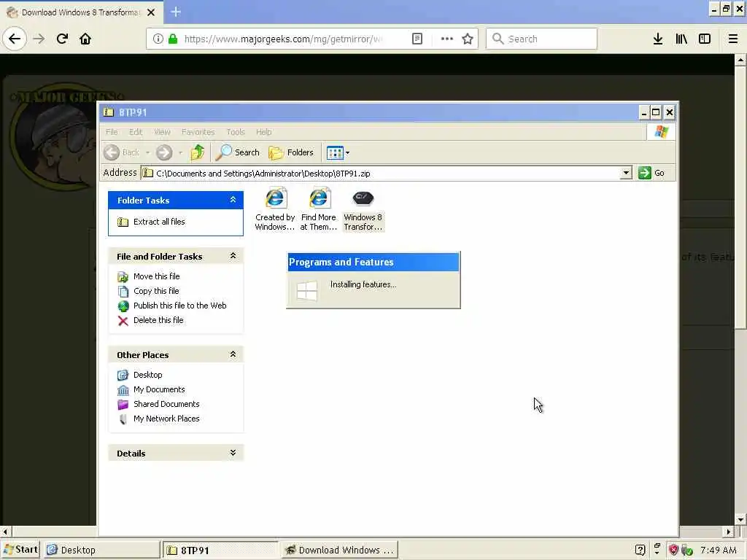Reload the Firefox page

click(62, 39)
